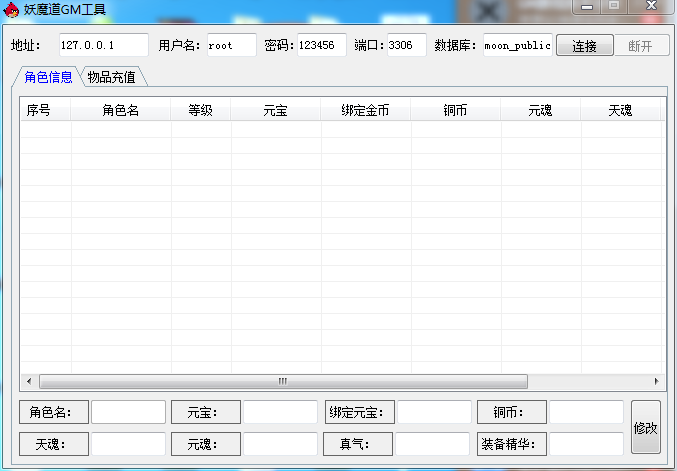Click the 铜币 column header

pos(455,110)
